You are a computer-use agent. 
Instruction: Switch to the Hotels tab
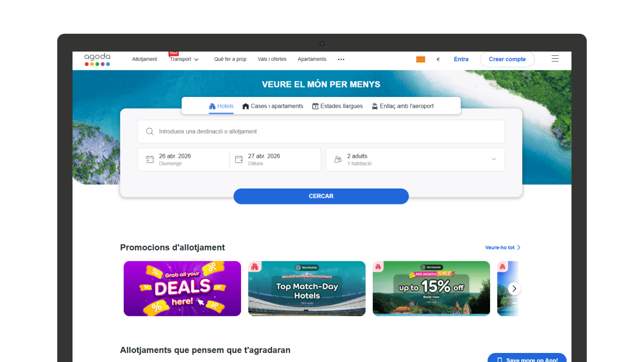point(221,106)
